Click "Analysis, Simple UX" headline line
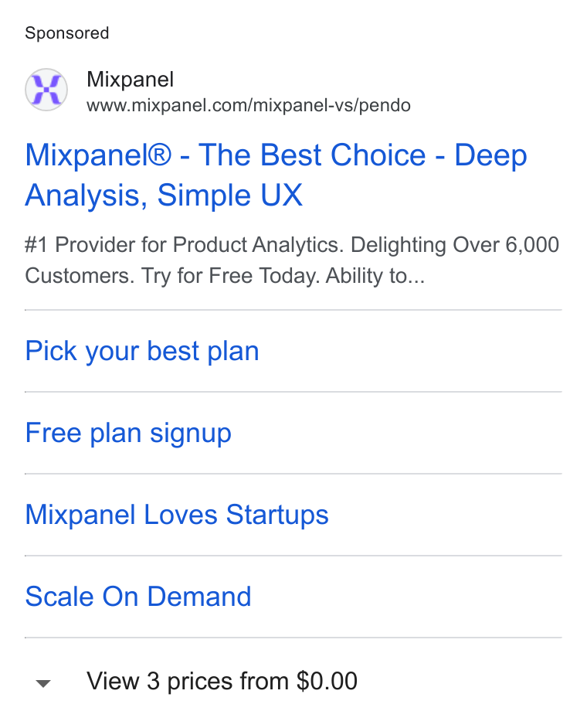Image resolution: width=587 pixels, height=728 pixels. pos(164,196)
